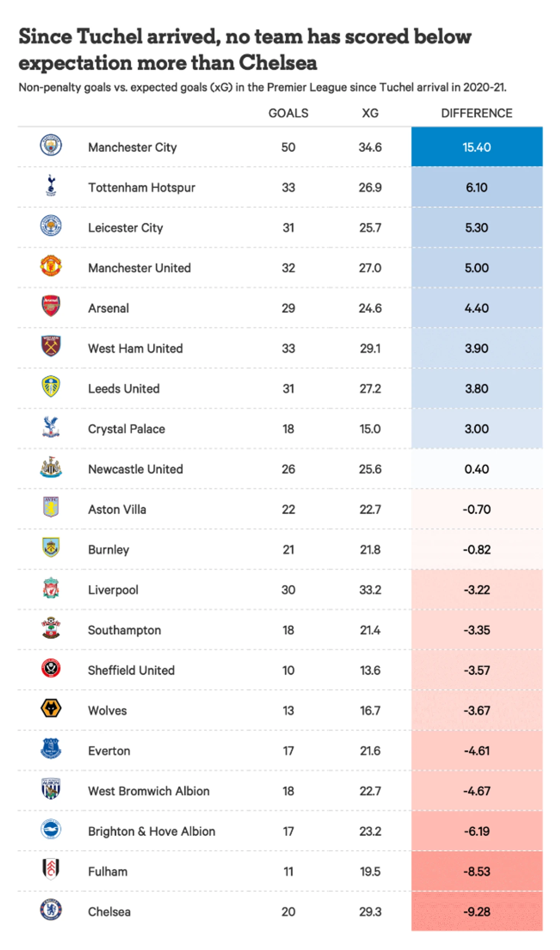Click the Manchester City club crest
Viewport: 560px width, 950px height.
point(51,145)
